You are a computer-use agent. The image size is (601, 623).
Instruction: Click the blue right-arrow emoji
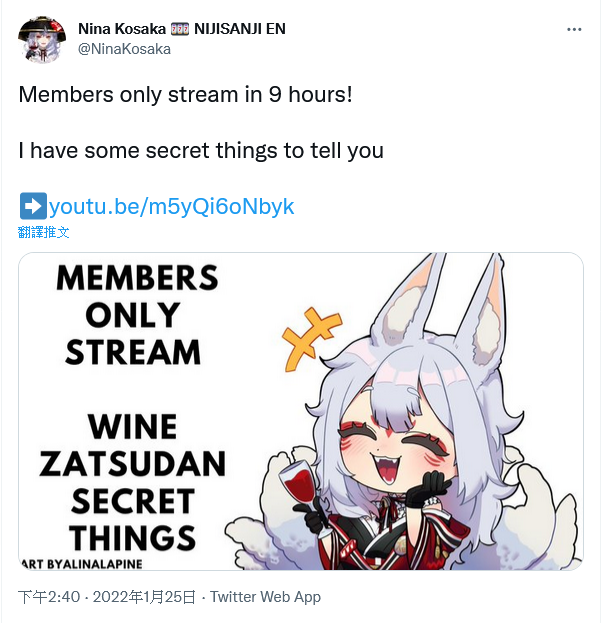33,205
